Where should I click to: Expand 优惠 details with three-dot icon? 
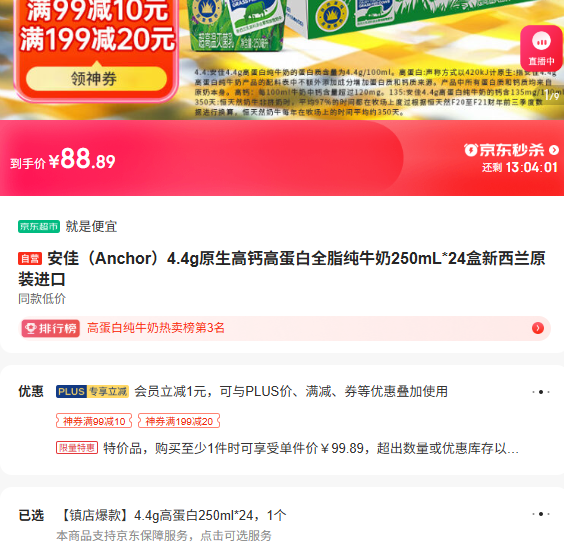coord(541,392)
